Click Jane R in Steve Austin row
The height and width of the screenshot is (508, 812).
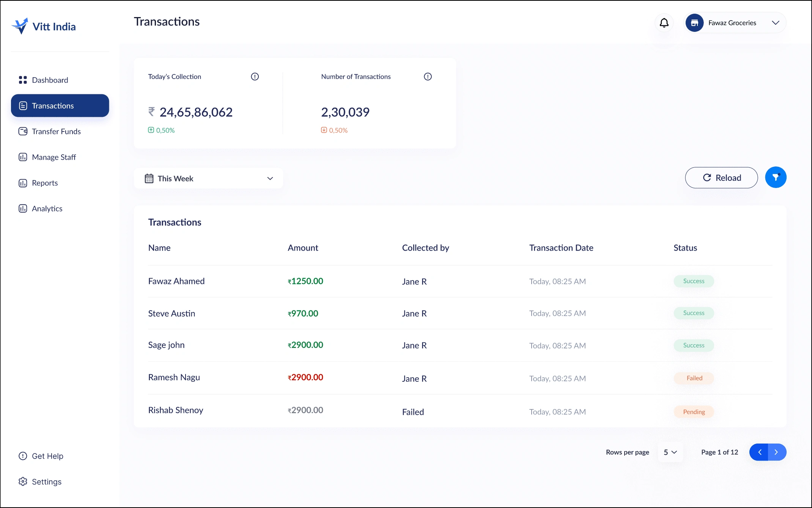(x=414, y=314)
